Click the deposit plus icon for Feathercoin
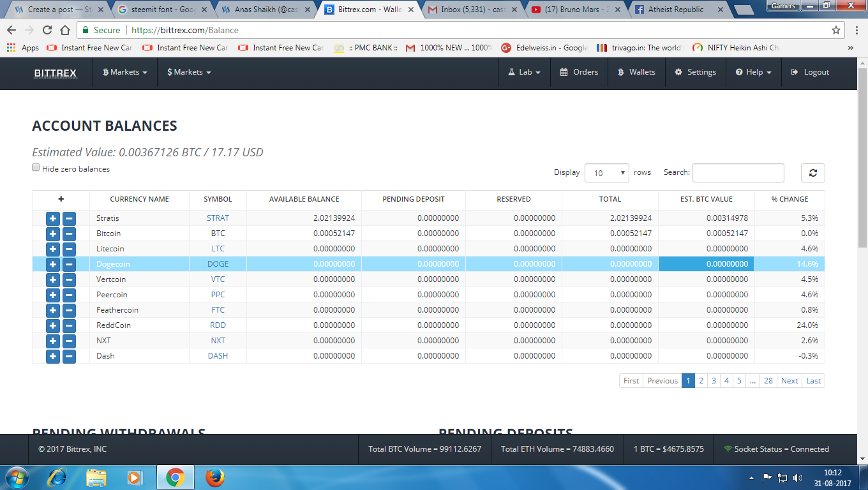The width and height of the screenshot is (868, 490). (x=53, y=310)
